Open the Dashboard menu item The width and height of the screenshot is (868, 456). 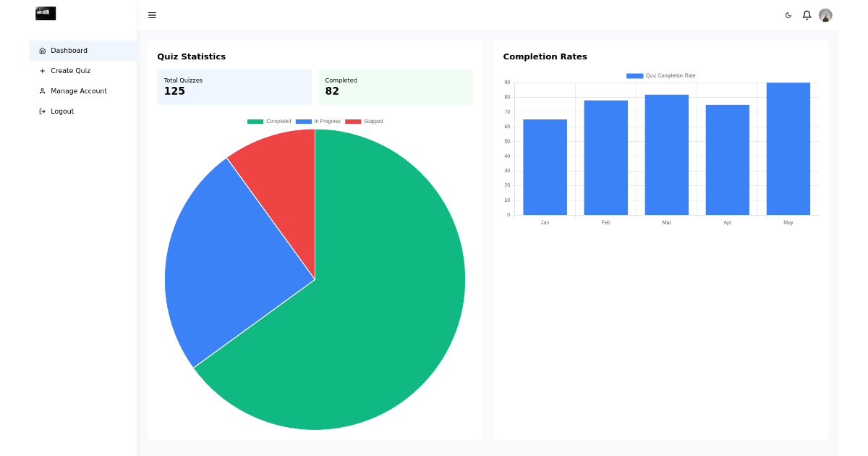coord(71,50)
